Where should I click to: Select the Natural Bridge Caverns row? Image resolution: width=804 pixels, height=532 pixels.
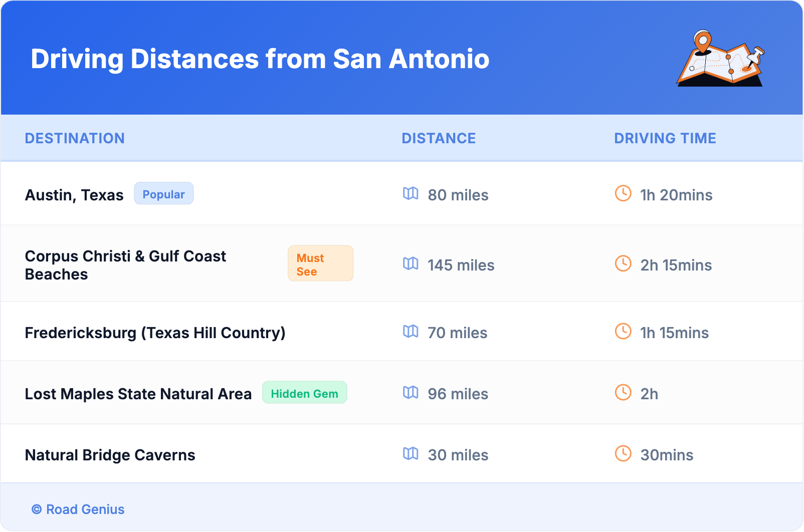point(110,455)
